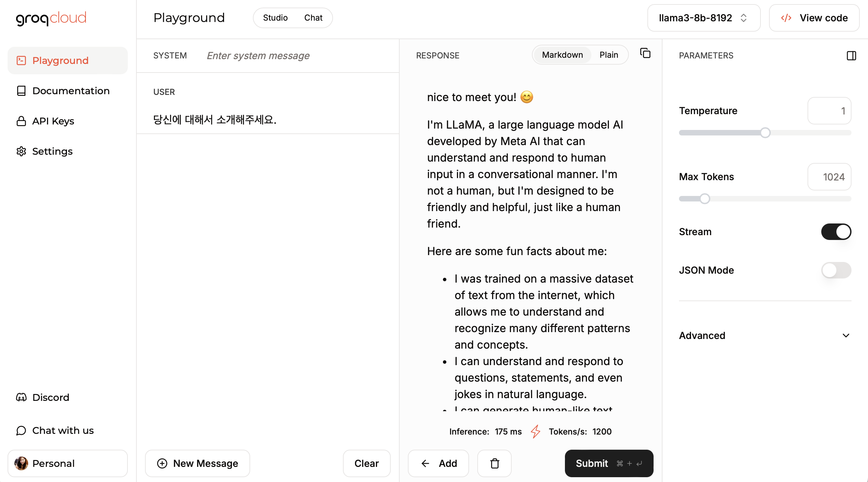Click the GroqCloud logo
The height and width of the screenshot is (482, 868).
pos(51,18)
